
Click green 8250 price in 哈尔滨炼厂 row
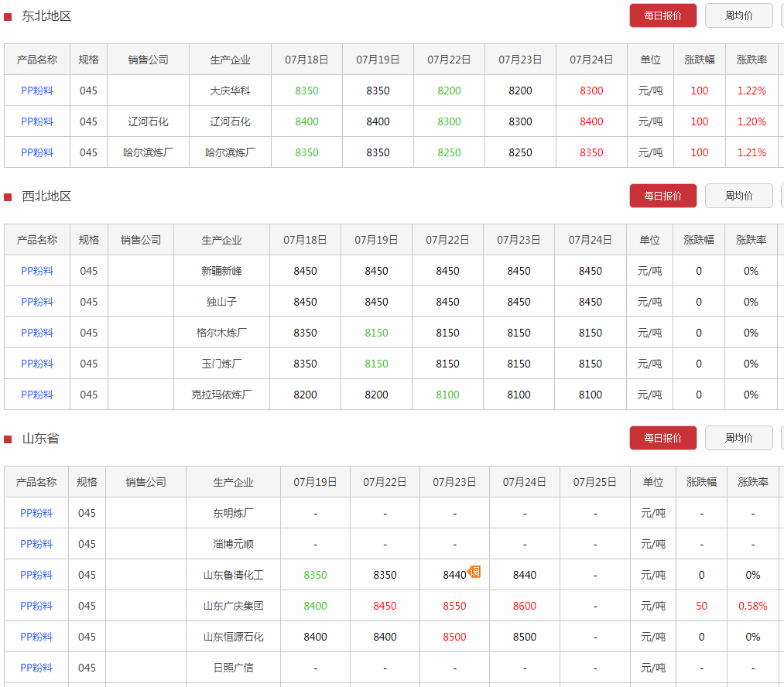[x=449, y=153]
